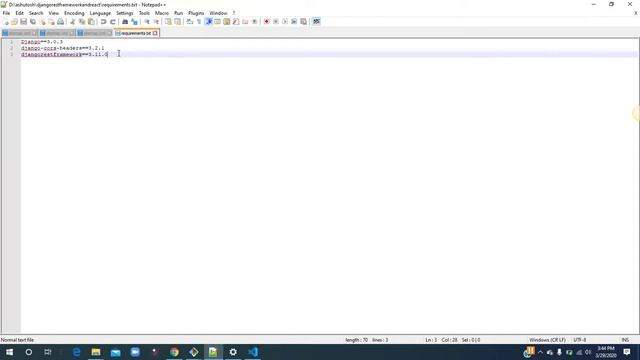This screenshot has width=640, height=360.
Task: Click the last toolbar plugin icon
Action: coord(316,22)
